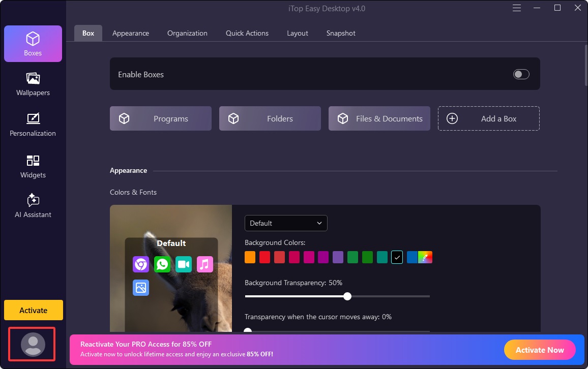This screenshot has height=369, width=588.
Task: Launch the AI Assistant
Action: pos(33,206)
